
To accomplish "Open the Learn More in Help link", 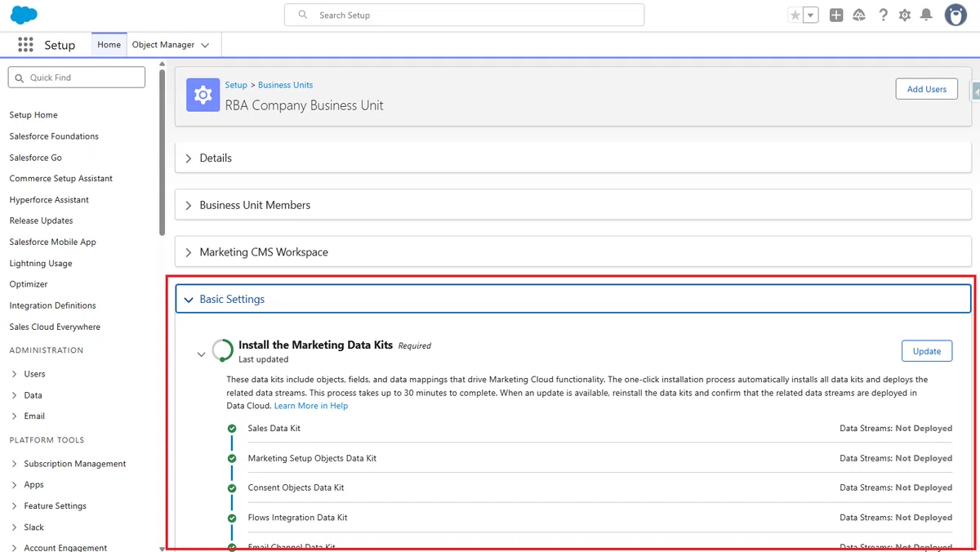I will point(311,406).
